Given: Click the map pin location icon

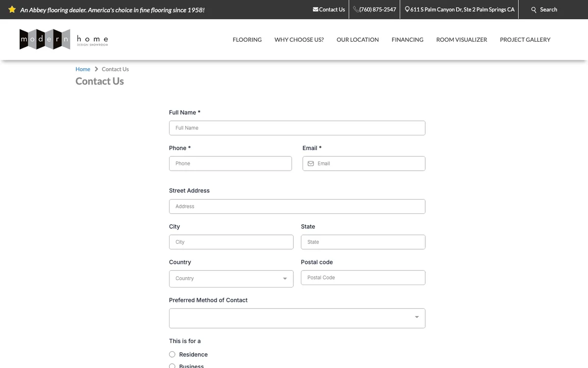Looking at the screenshot, I should [x=407, y=9].
